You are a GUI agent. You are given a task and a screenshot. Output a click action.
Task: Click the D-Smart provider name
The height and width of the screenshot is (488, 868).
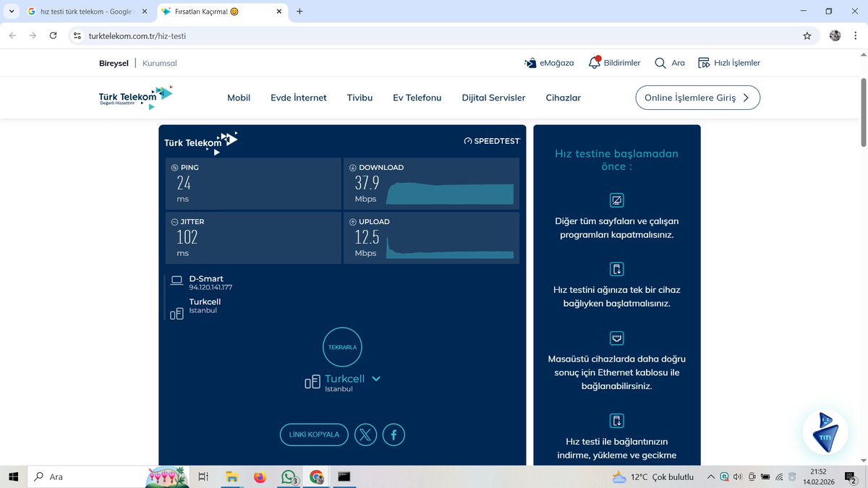click(206, 278)
